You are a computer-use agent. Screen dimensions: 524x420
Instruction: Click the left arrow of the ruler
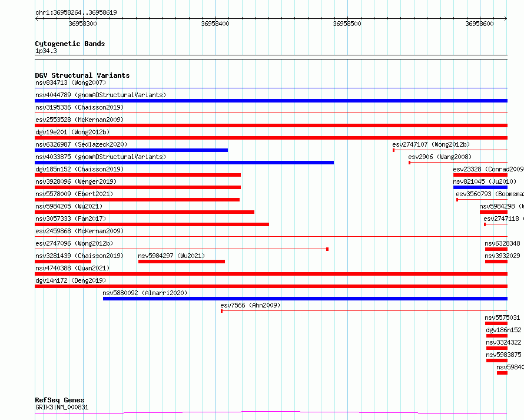coord(37,19)
